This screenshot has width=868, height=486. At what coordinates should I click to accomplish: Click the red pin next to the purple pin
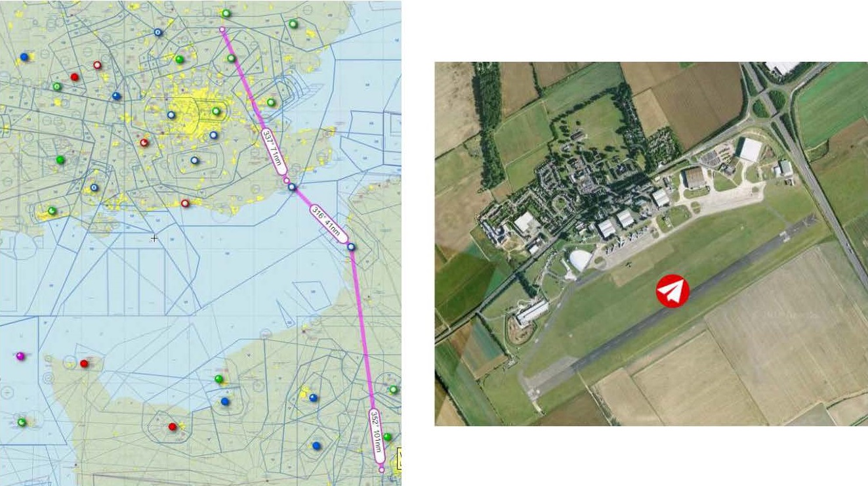click(x=84, y=363)
